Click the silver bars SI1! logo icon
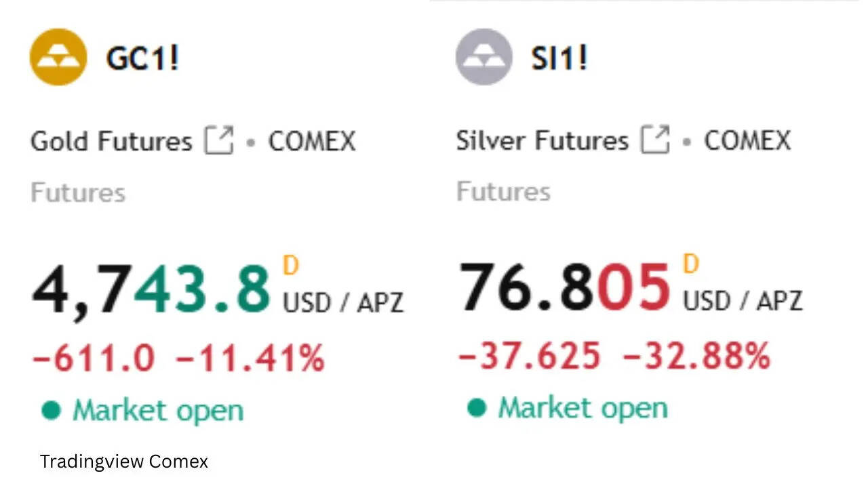The image size is (868, 488). 484,57
